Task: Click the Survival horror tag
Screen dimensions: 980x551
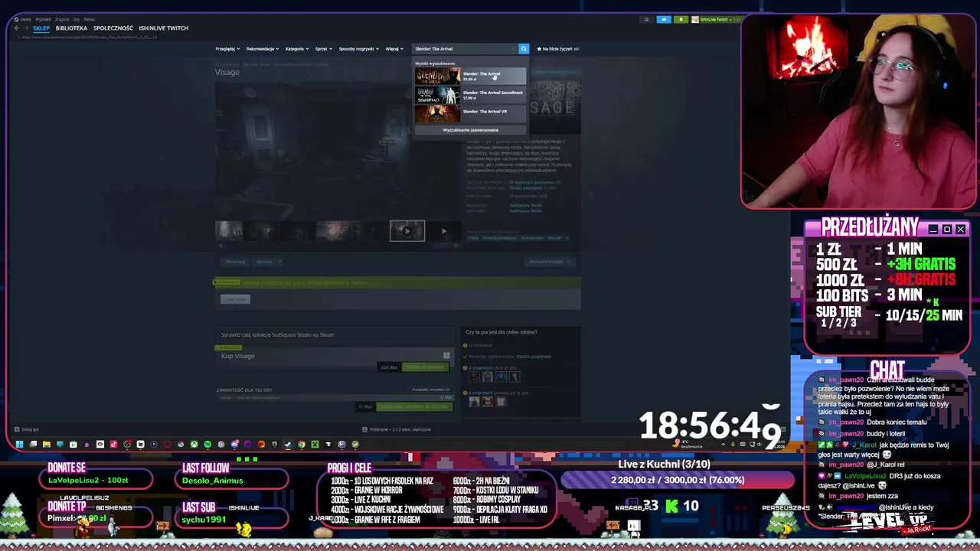Action: point(531,238)
